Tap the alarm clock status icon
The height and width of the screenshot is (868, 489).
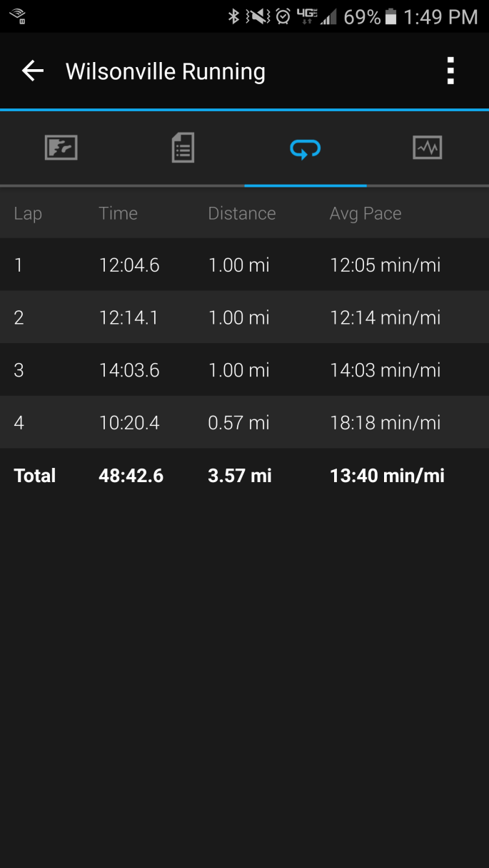283,16
